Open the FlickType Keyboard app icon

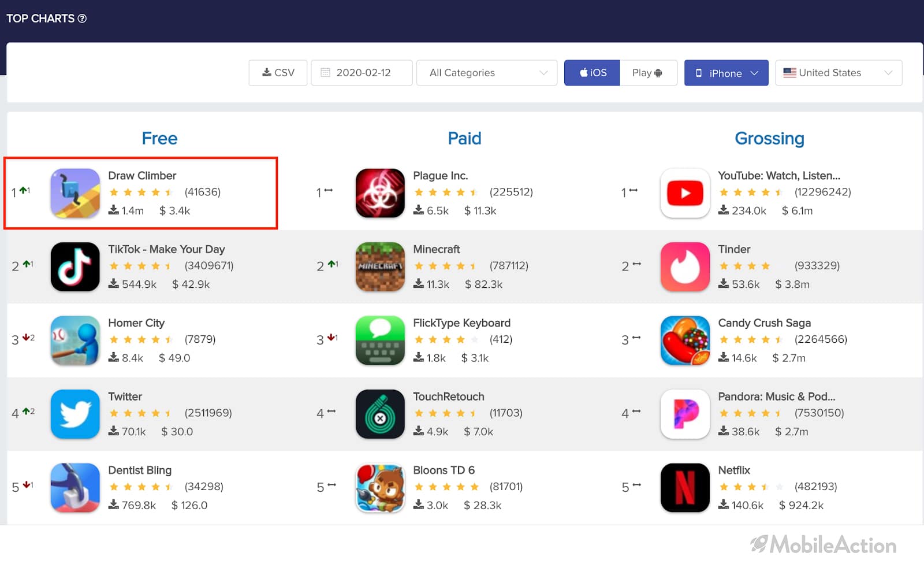380,340
